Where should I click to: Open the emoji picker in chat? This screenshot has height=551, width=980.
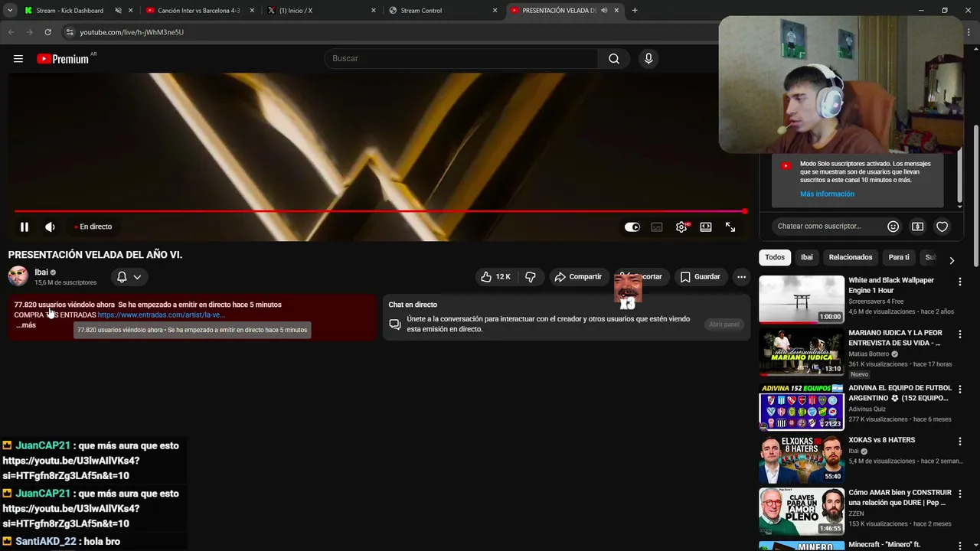pyautogui.click(x=893, y=227)
